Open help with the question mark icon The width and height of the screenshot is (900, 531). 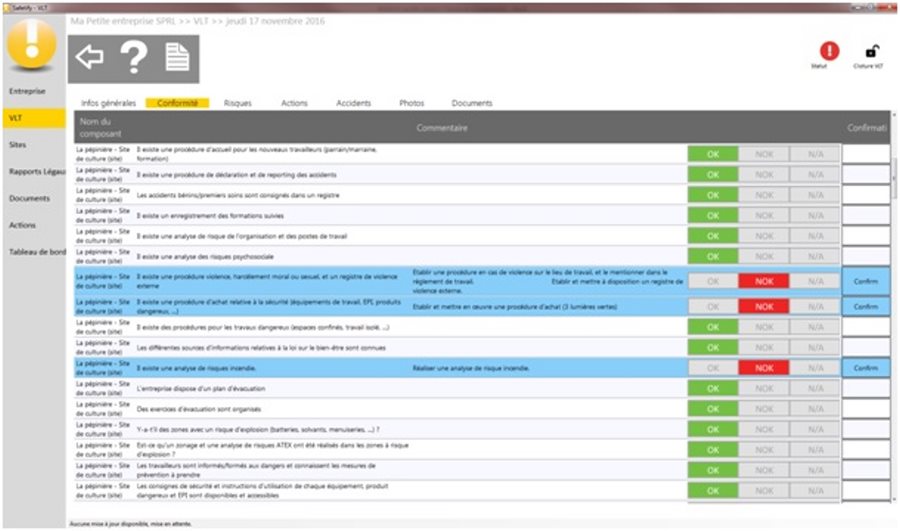(134, 58)
